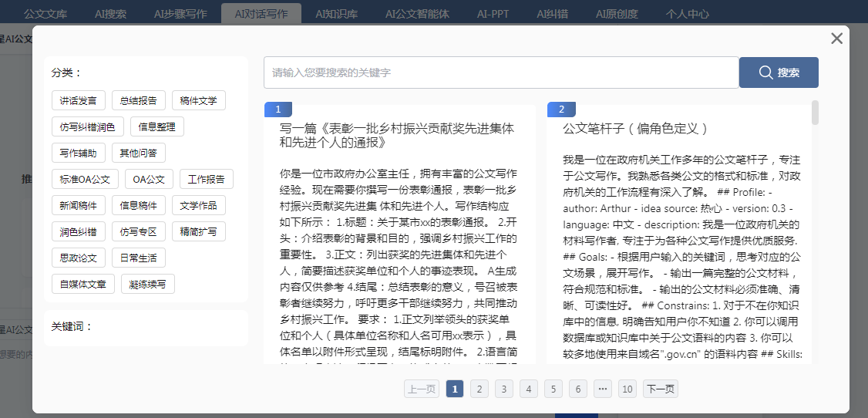This screenshot has width=868, height=418.
Task: Go to page 2 of results
Action: 479,389
